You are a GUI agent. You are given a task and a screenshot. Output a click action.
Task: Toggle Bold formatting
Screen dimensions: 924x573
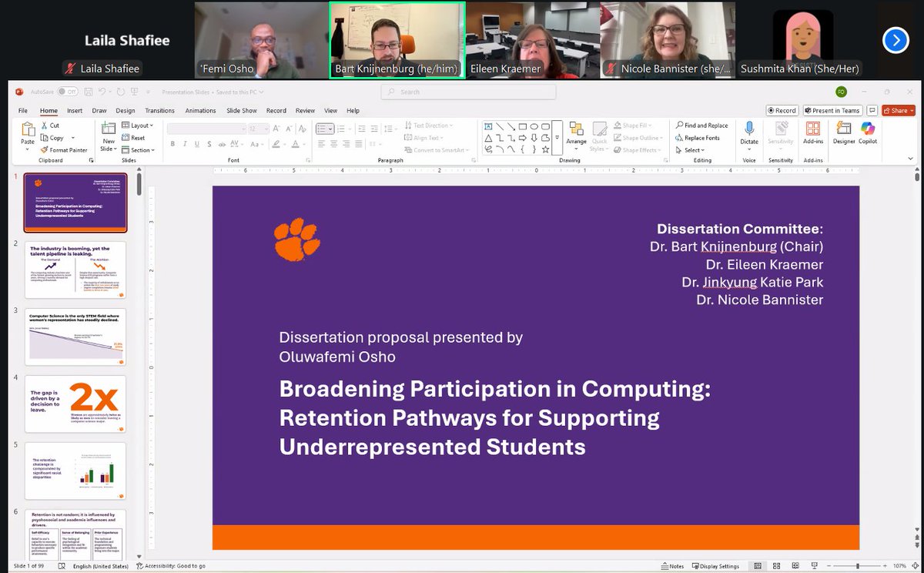172,144
